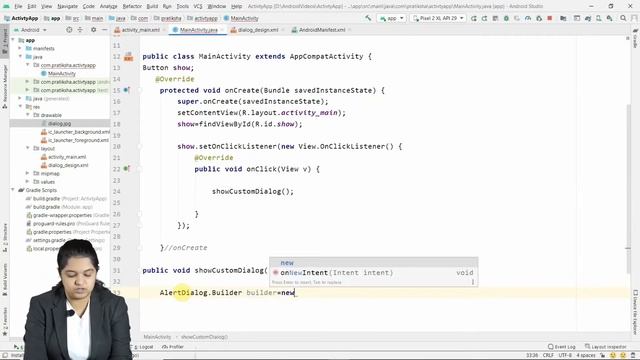The height and width of the screenshot is (360, 640).
Task: Click CRLF line separator in status bar
Action: [x=548, y=355]
